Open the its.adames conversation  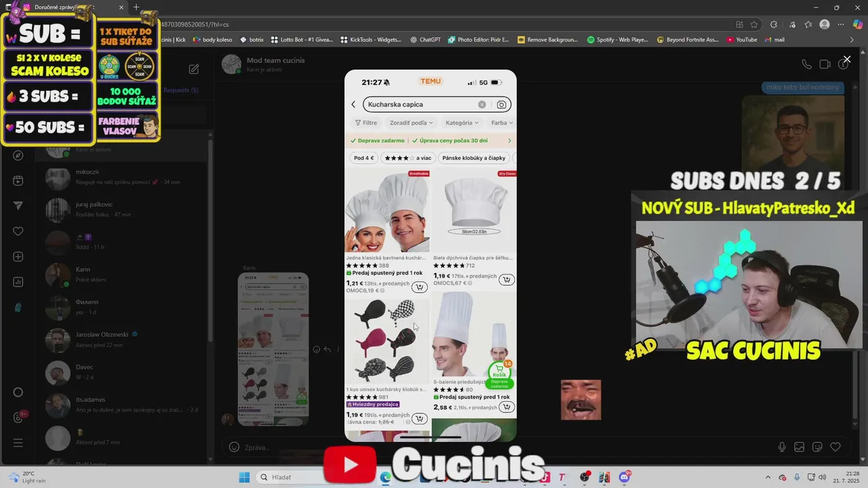pos(124,405)
